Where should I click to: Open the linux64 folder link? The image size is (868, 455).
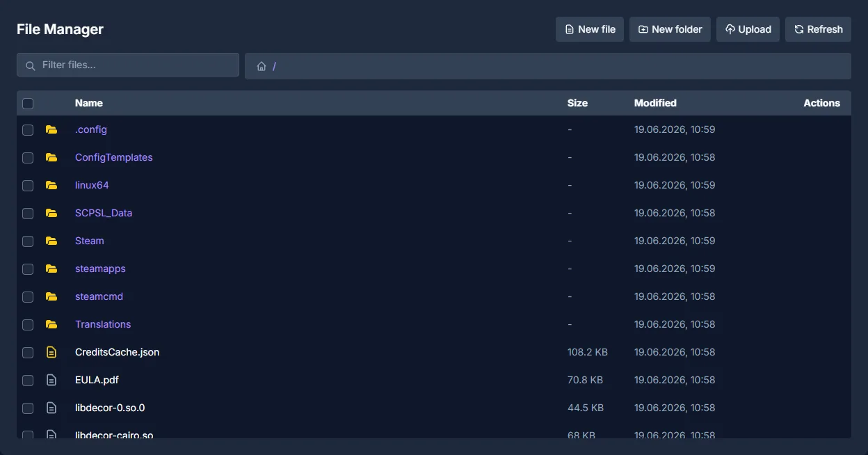click(92, 185)
